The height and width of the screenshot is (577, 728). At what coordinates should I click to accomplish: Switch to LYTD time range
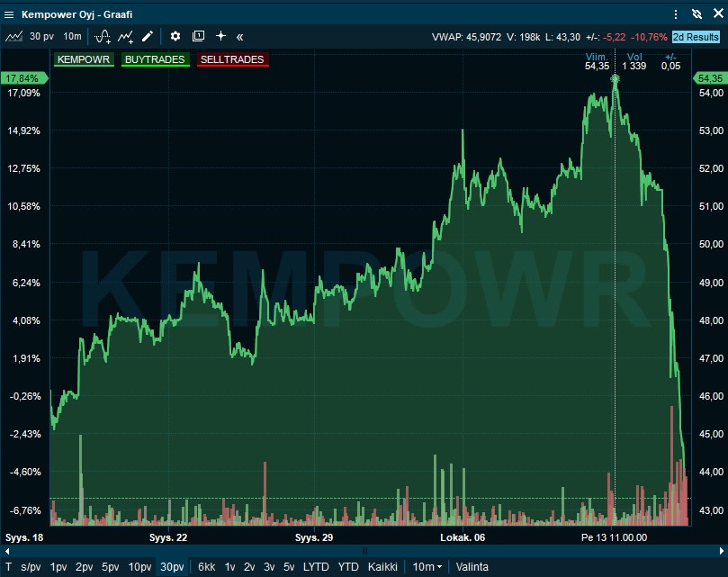[316, 567]
